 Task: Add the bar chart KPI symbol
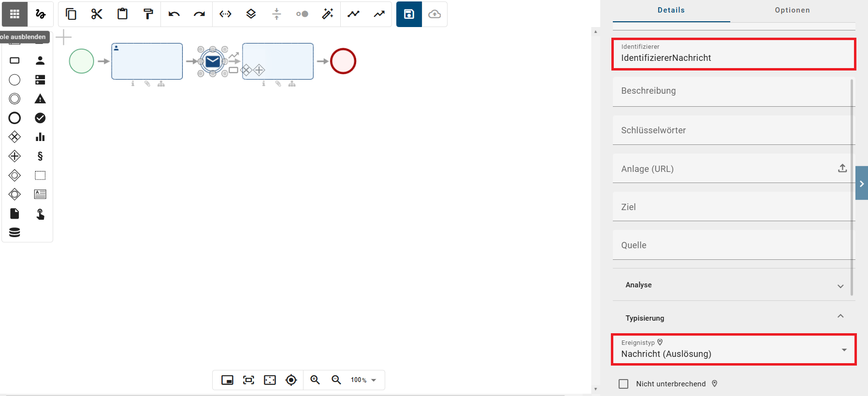(40, 137)
